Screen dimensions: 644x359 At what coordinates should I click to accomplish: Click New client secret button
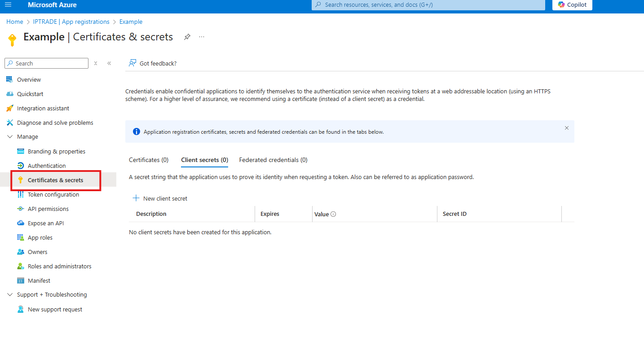coord(160,198)
